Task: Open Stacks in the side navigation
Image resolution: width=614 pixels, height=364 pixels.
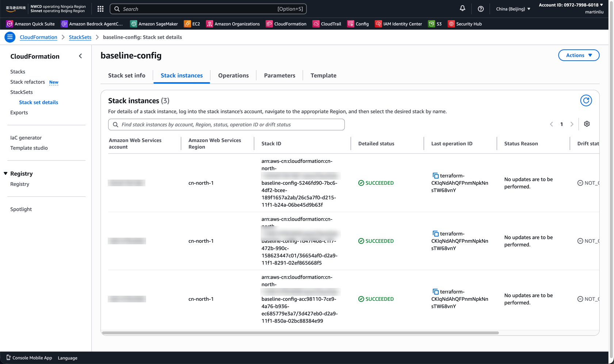Action: click(x=18, y=72)
